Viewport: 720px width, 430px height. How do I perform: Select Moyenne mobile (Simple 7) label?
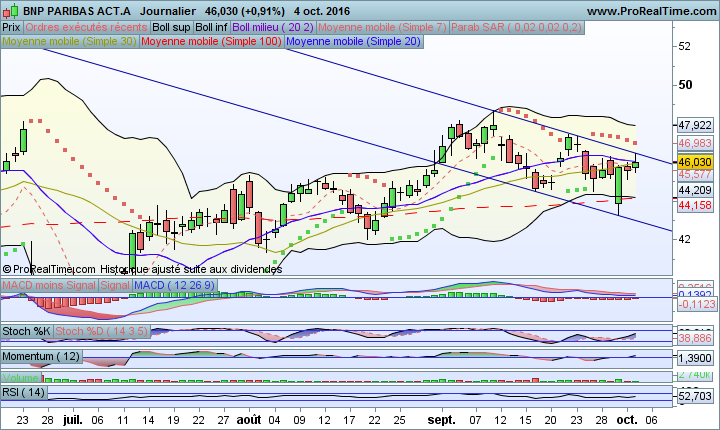pyautogui.click(x=382, y=28)
